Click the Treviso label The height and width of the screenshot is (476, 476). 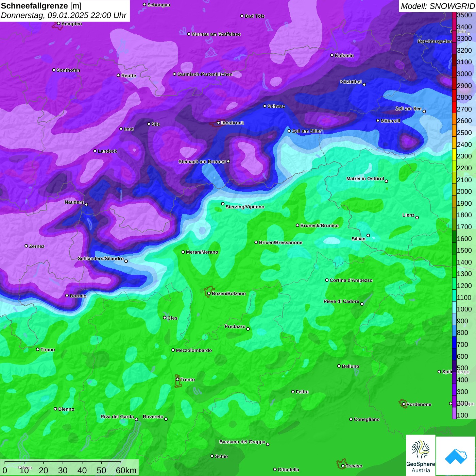(354, 466)
